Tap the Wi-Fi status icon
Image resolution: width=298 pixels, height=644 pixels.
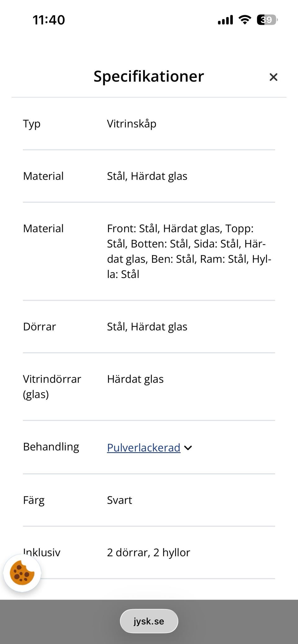pyautogui.click(x=245, y=20)
